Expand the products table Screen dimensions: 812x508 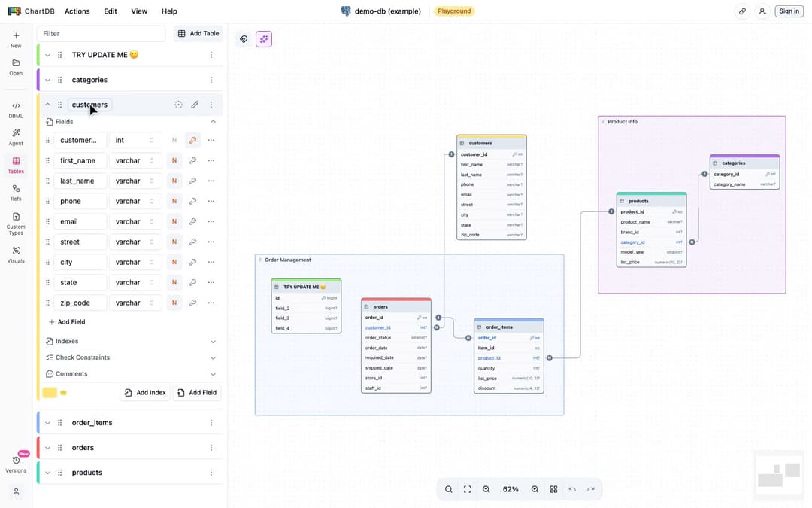[47, 473]
